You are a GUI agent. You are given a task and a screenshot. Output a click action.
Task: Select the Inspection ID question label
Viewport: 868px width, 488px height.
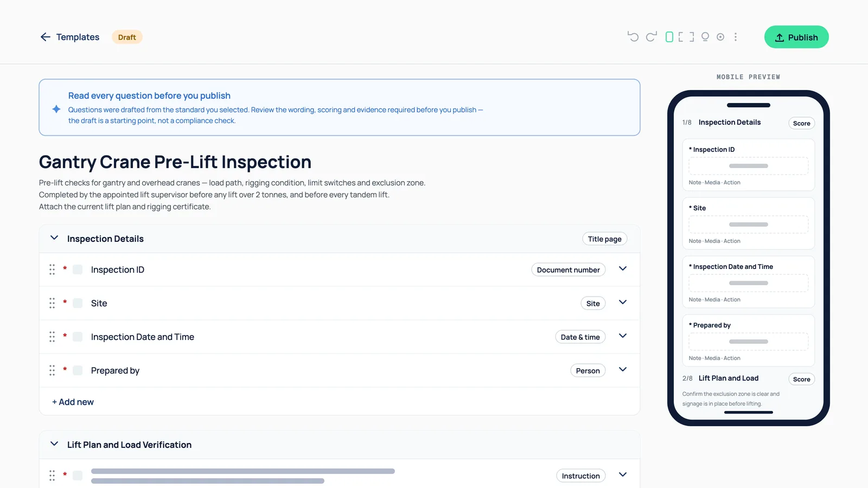[x=118, y=269]
